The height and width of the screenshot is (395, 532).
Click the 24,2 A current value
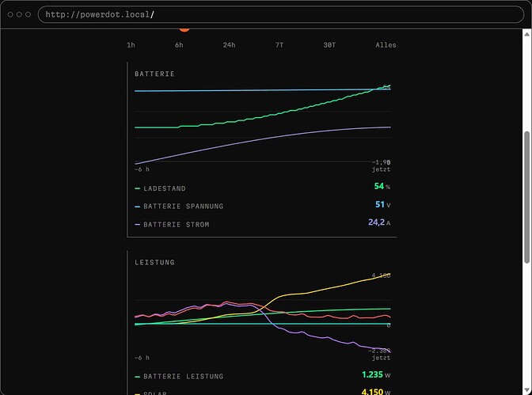tap(379, 222)
